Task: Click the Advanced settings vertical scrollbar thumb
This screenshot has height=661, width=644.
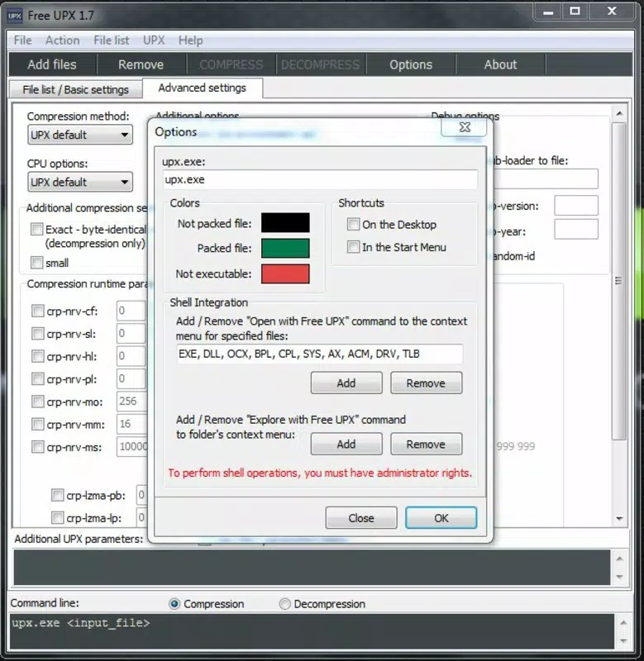Action: coord(619,281)
